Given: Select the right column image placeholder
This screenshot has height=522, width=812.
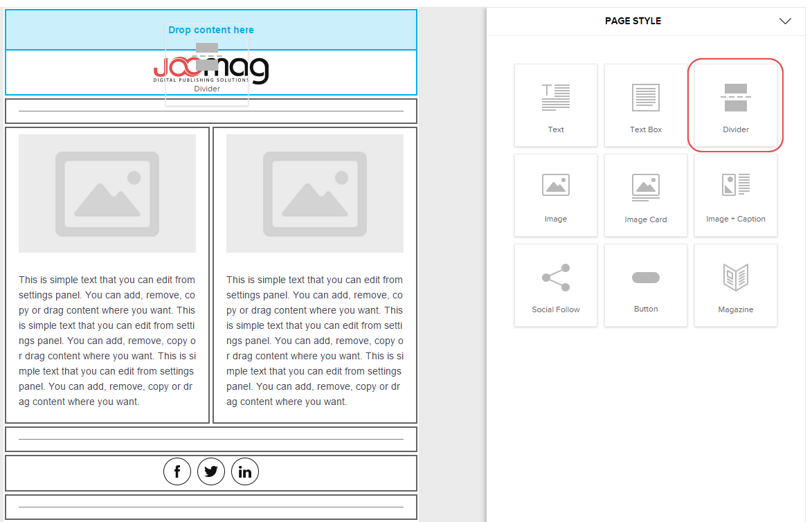Looking at the screenshot, I should pyautogui.click(x=315, y=193).
